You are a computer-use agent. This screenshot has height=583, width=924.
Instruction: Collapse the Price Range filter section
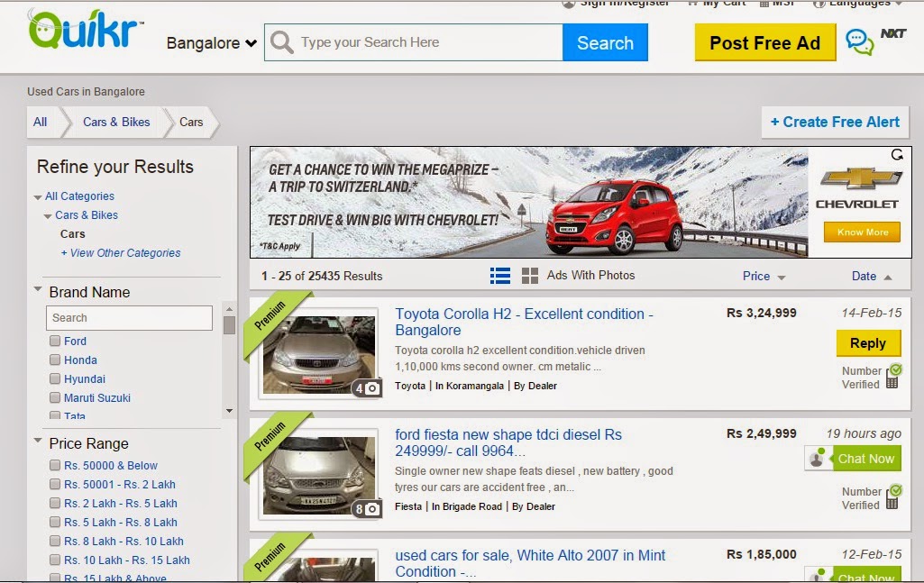[x=38, y=441]
